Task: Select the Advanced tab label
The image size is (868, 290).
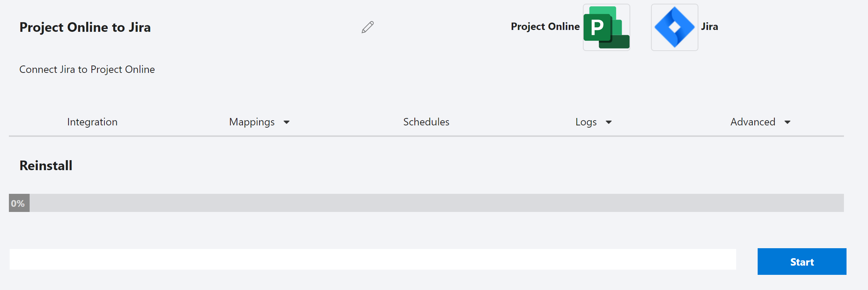Action: point(753,122)
